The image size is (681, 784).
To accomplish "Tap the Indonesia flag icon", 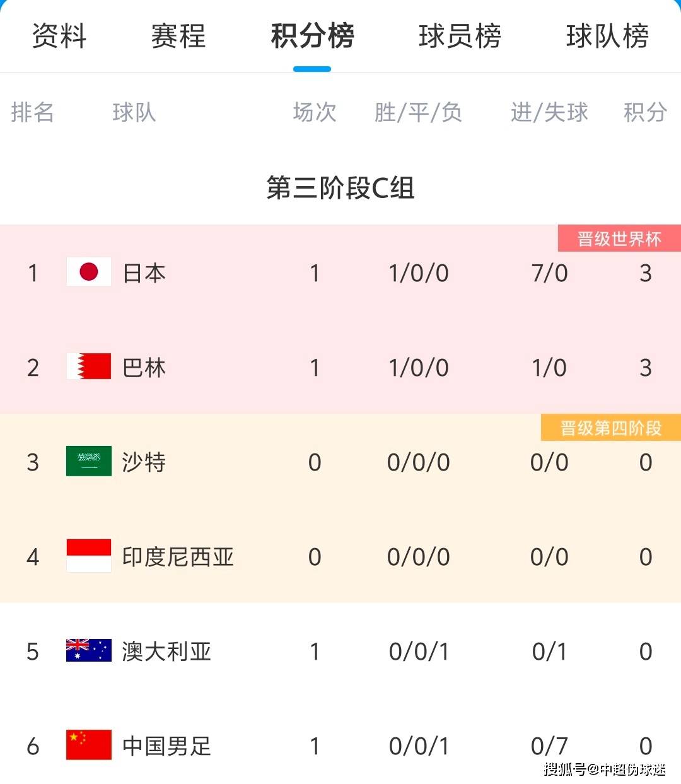I will coord(89,556).
